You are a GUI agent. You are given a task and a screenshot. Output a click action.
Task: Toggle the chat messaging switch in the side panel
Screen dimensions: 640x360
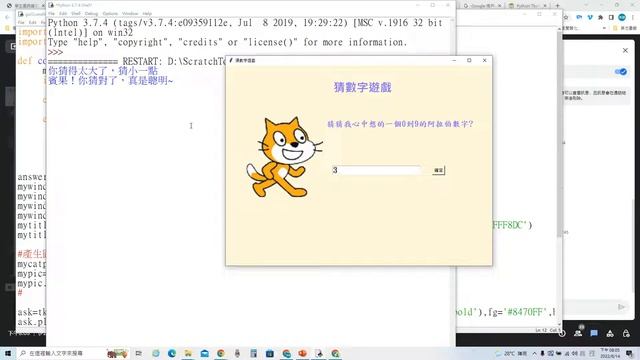(621, 72)
